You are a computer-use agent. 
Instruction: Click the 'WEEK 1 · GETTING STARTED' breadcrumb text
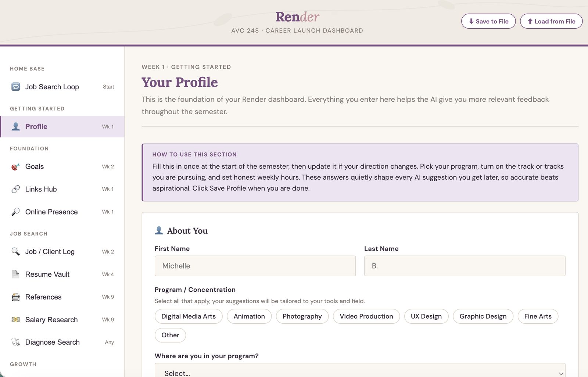[186, 67]
